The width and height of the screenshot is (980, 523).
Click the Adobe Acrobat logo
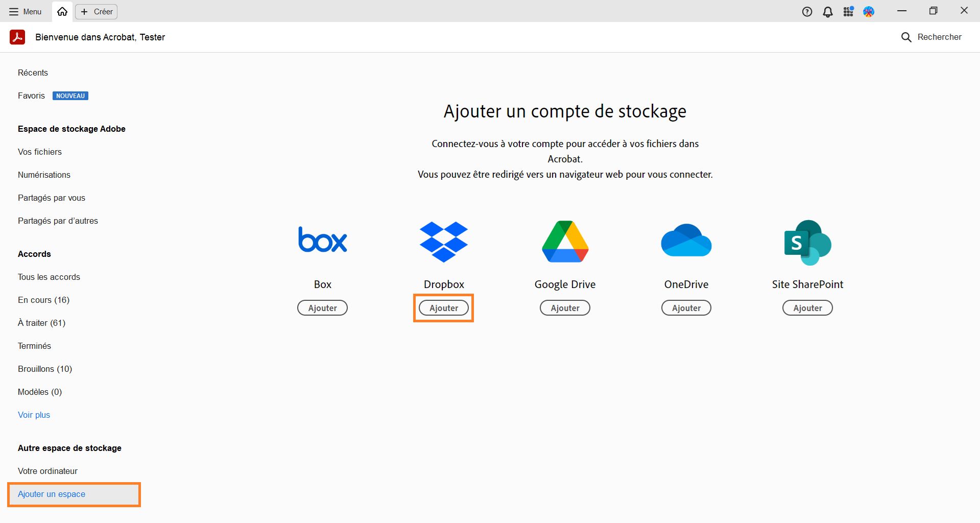click(17, 37)
